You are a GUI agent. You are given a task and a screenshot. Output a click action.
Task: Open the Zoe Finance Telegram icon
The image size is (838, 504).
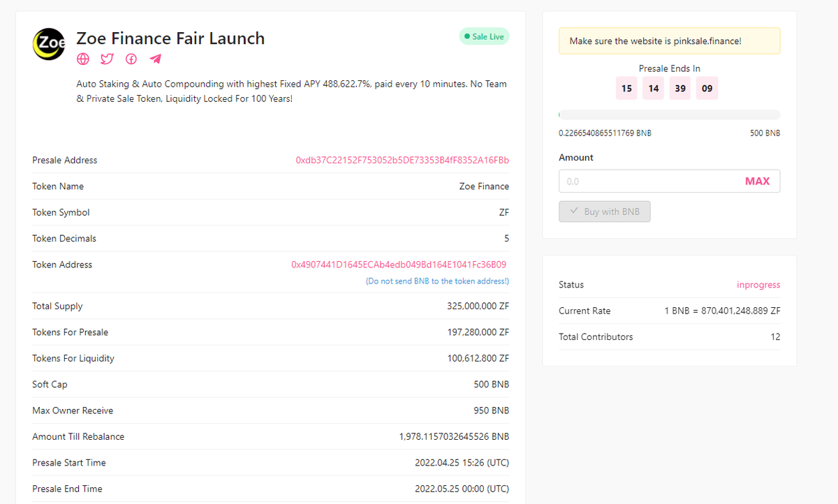156,59
